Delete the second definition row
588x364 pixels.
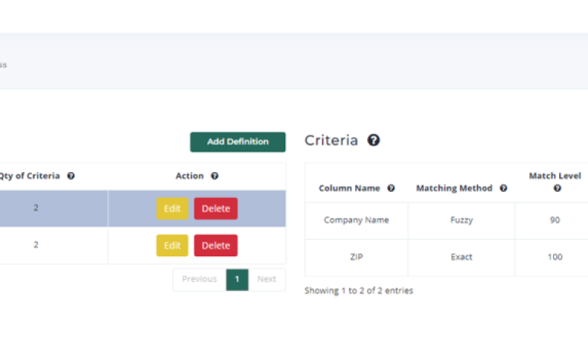(x=215, y=246)
